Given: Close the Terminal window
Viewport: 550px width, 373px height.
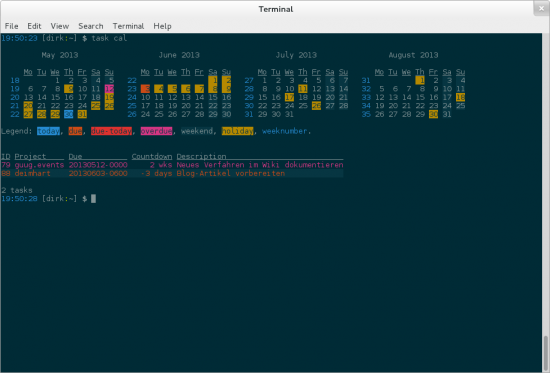Looking at the screenshot, I should [541, 8].
